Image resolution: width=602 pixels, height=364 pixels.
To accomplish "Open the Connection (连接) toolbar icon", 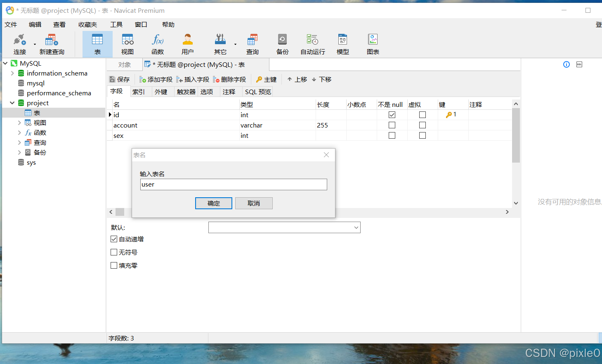I will click(x=19, y=44).
